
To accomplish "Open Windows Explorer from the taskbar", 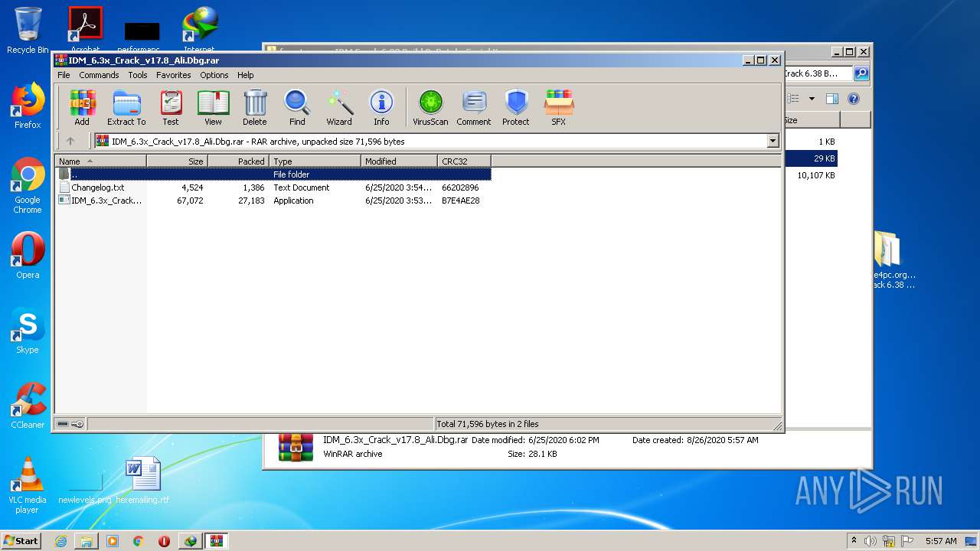I will pos(87,541).
